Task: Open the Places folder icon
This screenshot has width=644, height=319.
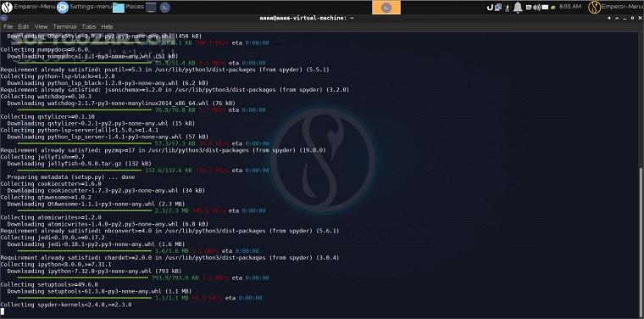Action: (119, 8)
